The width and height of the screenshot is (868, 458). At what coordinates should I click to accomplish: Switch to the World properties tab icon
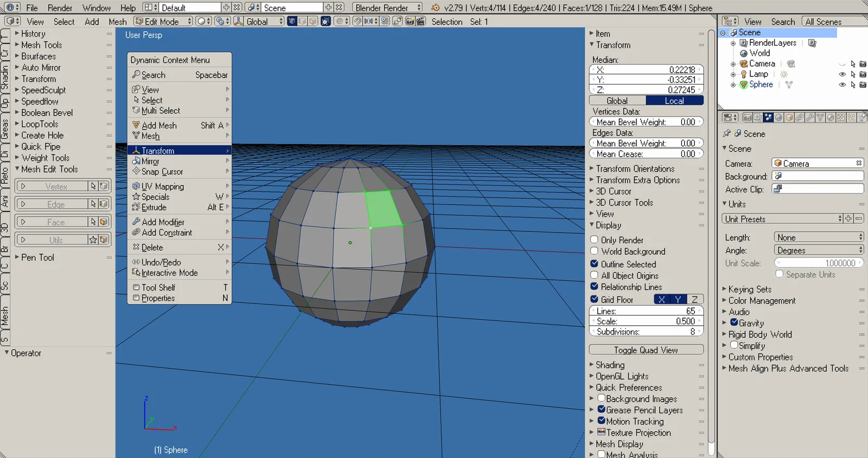(778, 118)
